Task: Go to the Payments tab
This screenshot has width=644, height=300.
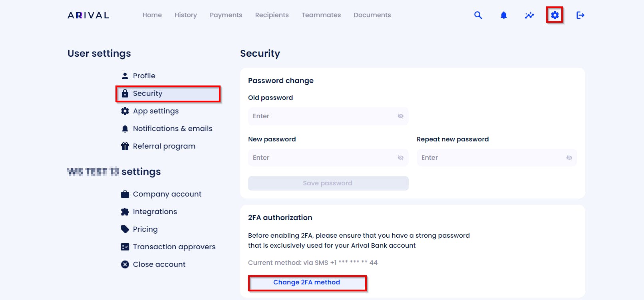Action: click(226, 15)
